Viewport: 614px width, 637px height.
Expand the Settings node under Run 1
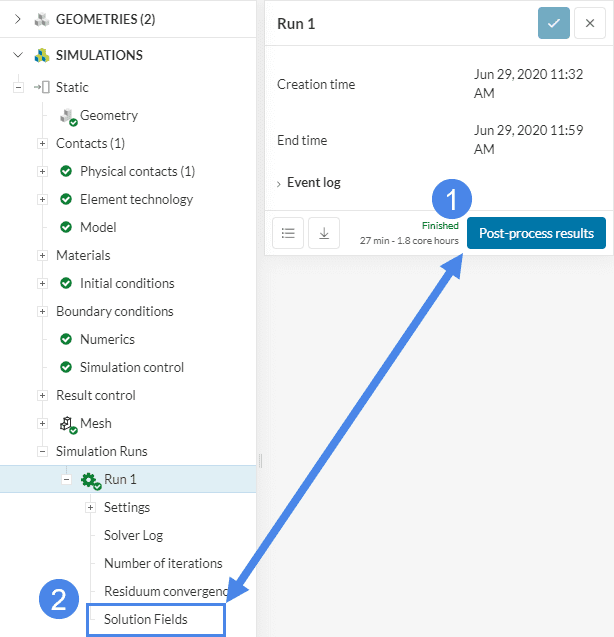point(90,507)
